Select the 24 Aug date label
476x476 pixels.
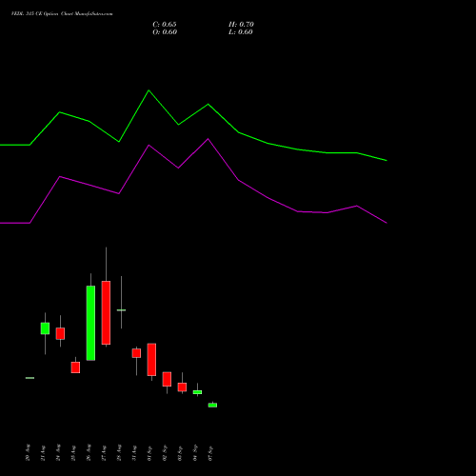pos(58,452)
